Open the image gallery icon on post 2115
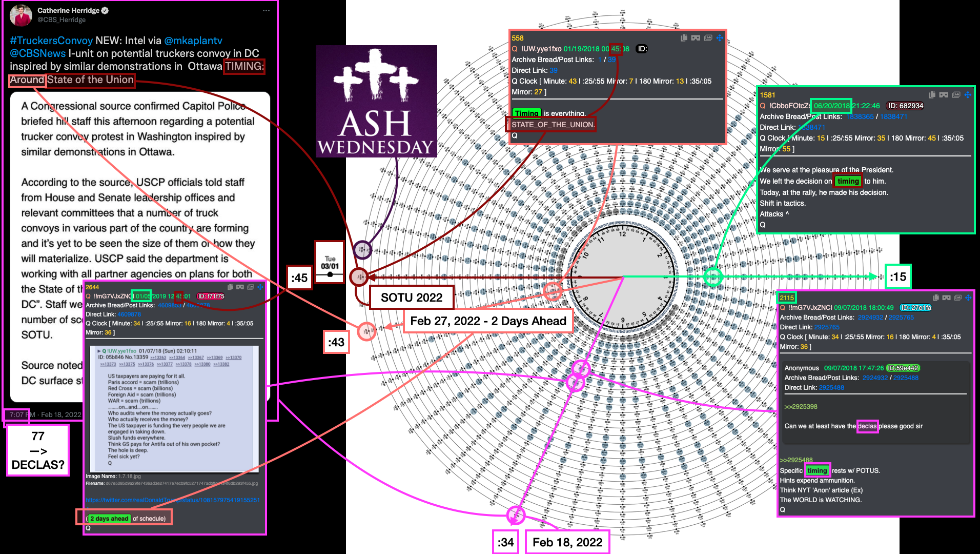The width and height of the screenshot is (980, 554). click(957, 298)
